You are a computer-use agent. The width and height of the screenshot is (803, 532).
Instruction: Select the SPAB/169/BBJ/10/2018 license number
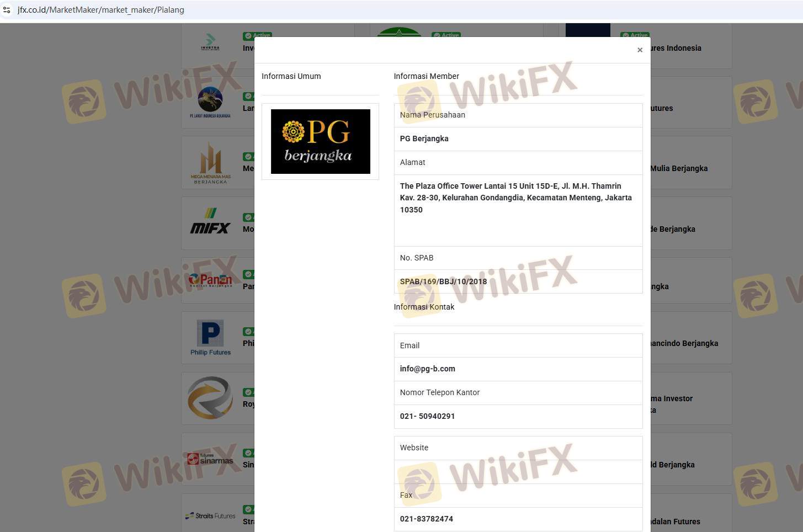[443, 281]
